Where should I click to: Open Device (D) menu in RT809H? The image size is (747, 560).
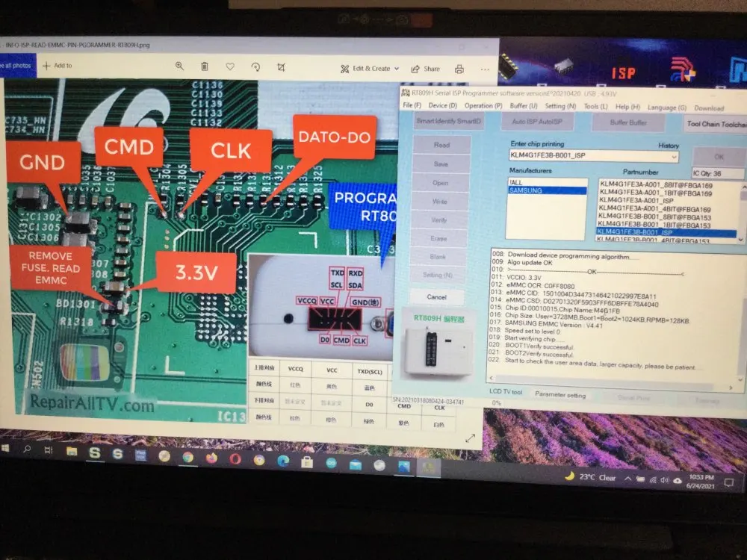(442, 105)
